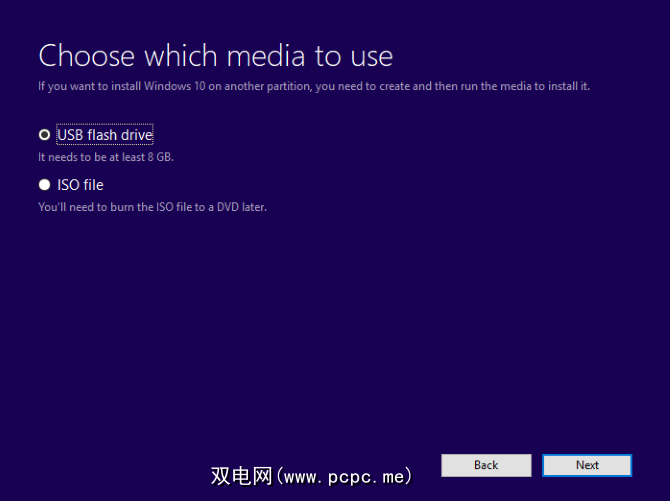Click the 'It needs to be at least 8 GB.' note
The image size is (670, 501).
coord(106,157)
